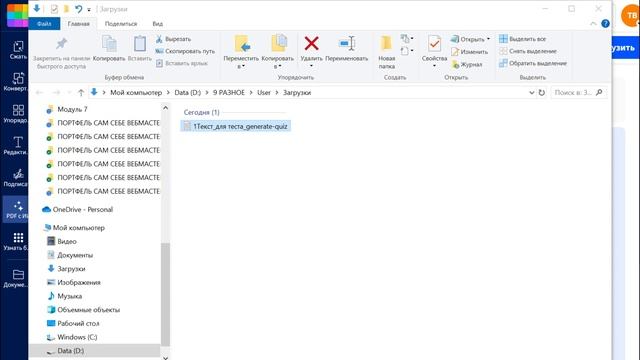Viewport: 640px width, 360px height.
Task: Open Упорядо... tool in background sidebar
Action: point(16,114)
